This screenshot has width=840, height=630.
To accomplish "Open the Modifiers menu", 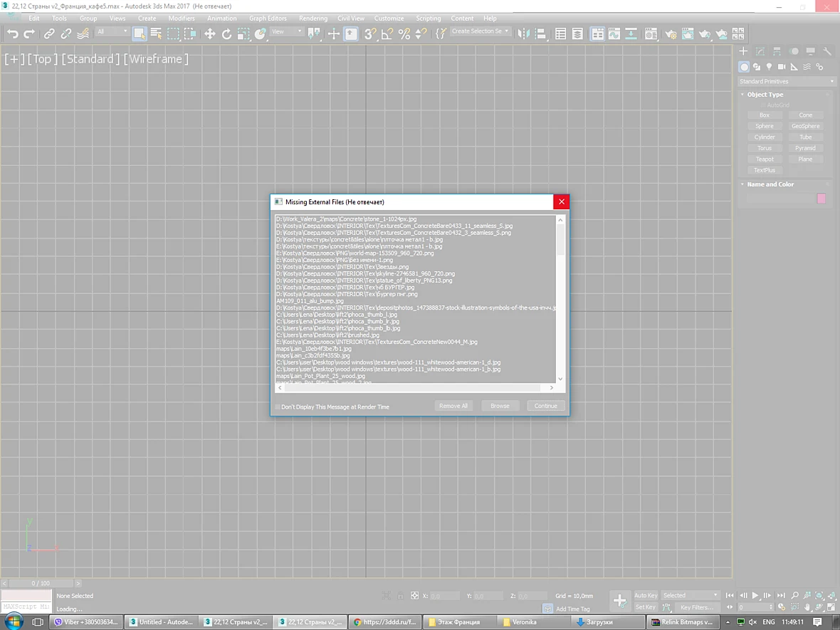I will pos(182,19).
